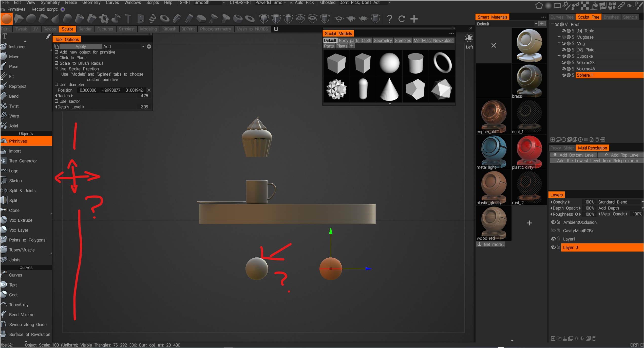Select Sphere_1 in the Sculpt Tree
The width and height of the screenshot is (644, 348).
tap(609, 75)
